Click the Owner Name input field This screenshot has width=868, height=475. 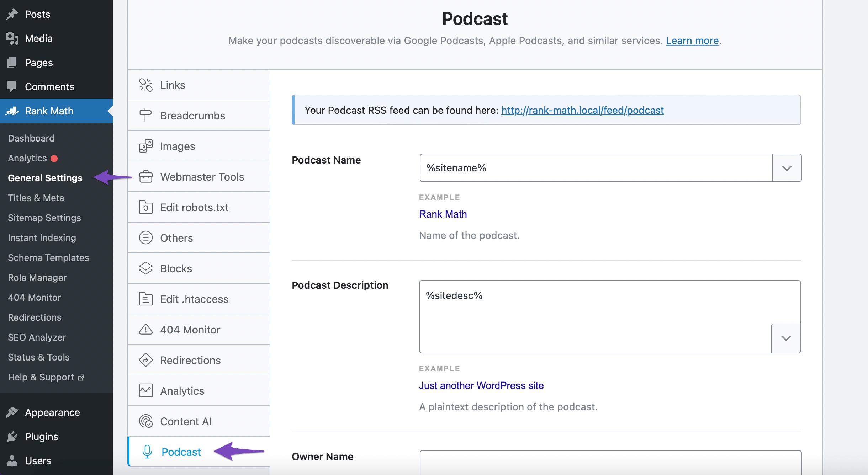pos(610,462)
